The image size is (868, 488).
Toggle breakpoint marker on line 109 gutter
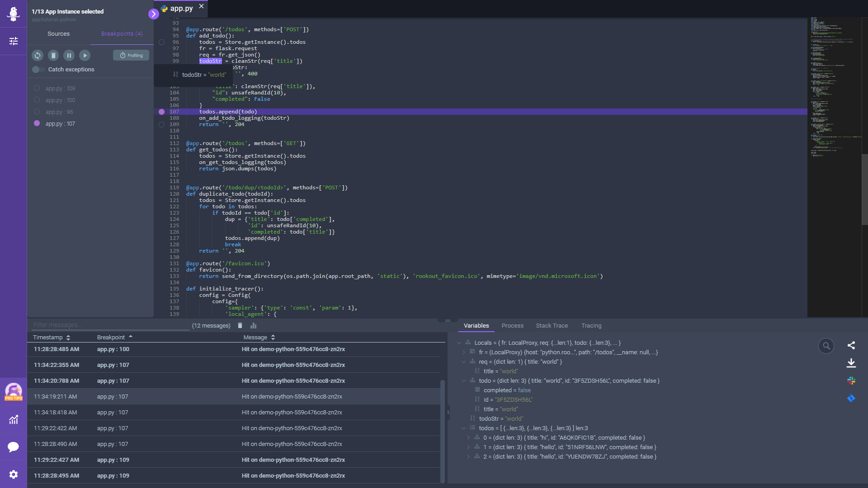coord(161,125)
